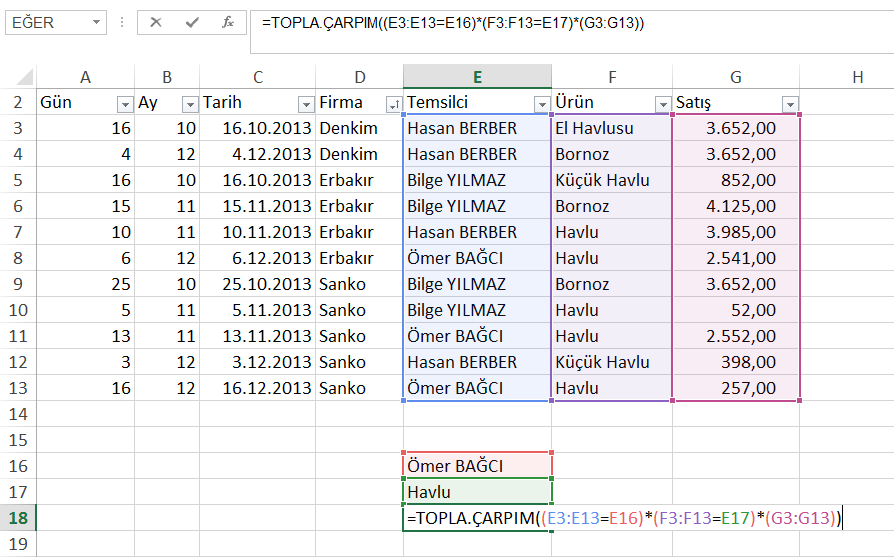Open the filtered Firma column dropdown
The width and height of the screenshot is (894, 557).
click(x=393, y=103)
